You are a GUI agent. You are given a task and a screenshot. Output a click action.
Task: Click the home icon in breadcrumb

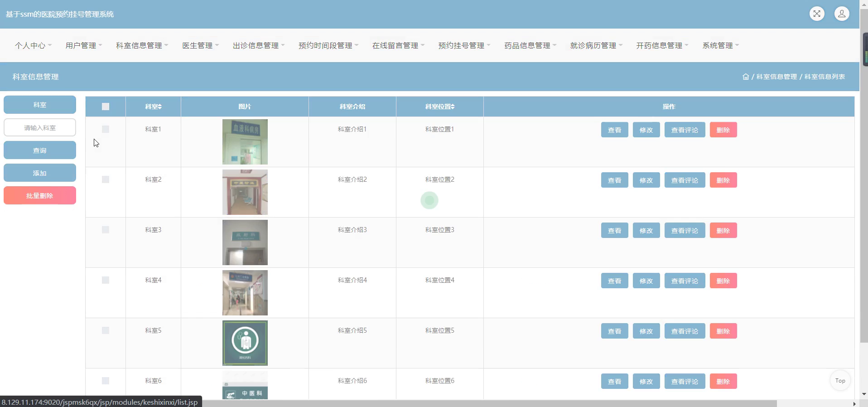click(x=746, y=77)
